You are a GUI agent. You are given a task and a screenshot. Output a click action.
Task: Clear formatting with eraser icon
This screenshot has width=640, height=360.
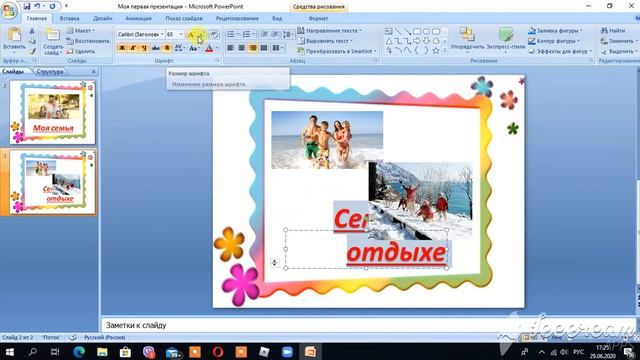point(215,35)
